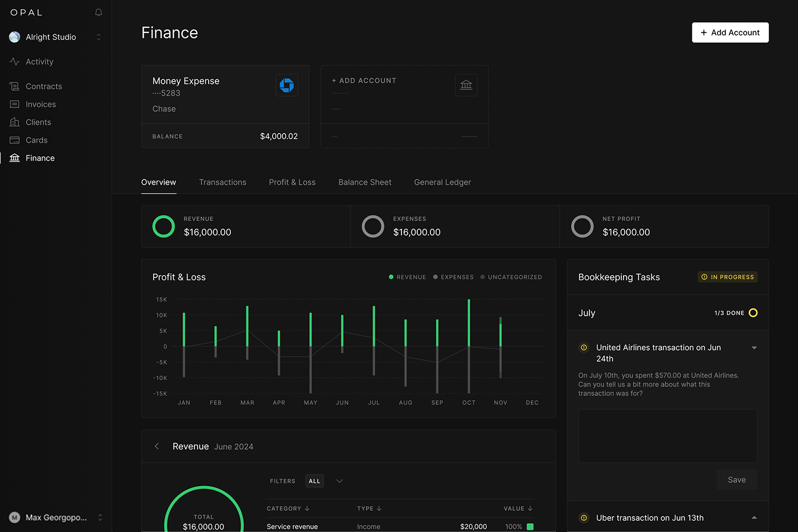The image size is (798, 532).
Task: Click the back chevron beside Revenue
Action: click(157, 446)
